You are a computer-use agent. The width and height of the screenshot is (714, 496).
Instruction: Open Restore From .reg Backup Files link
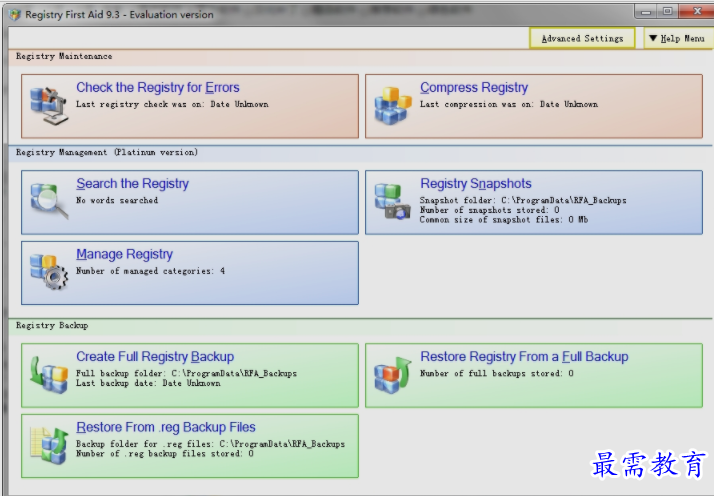tap(166, 427)
